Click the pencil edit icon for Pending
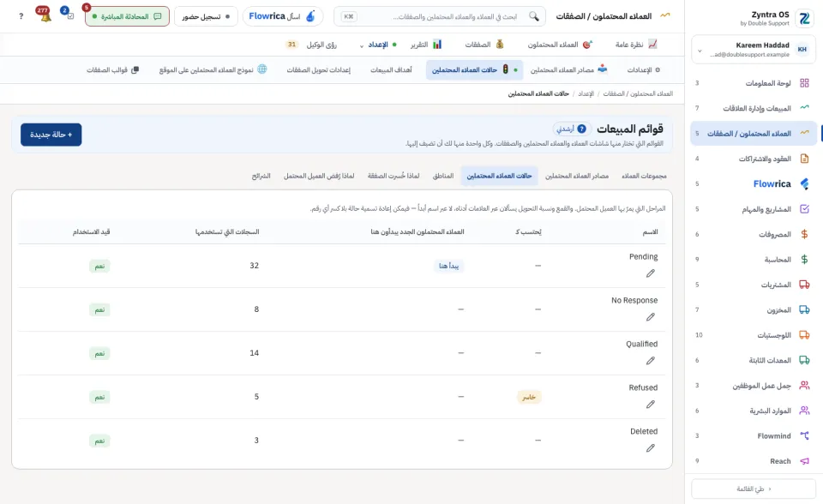This screenshot has width=823, height=504. click(651, 273)
